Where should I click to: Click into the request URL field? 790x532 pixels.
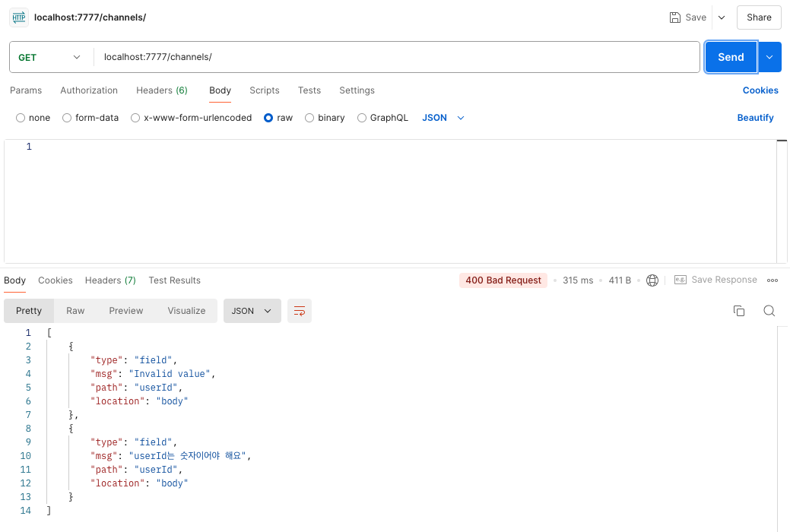[396, 58]
